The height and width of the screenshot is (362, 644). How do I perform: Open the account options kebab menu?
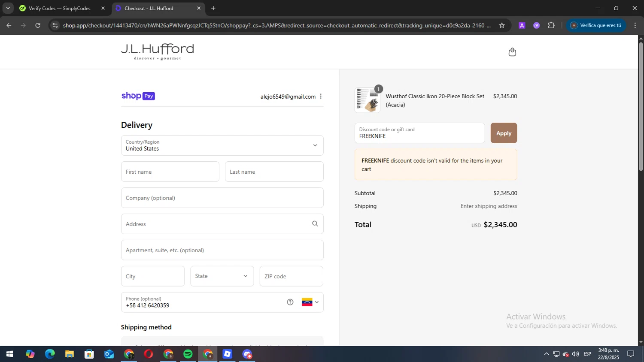pyautogui.click(x=321, y=96)
